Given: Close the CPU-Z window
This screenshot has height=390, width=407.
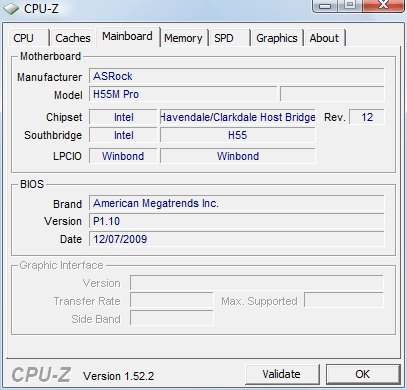Looking at the screenshot, I should (x=383, y=6).
